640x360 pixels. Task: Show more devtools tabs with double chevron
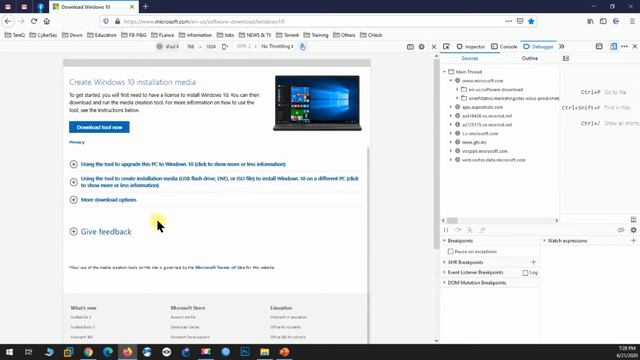click(x=562, y=47)
